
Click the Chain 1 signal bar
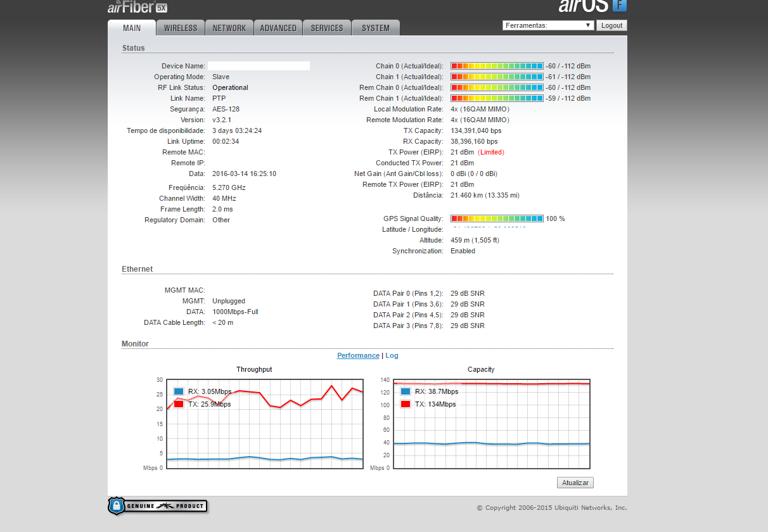(x=497, y=77)
